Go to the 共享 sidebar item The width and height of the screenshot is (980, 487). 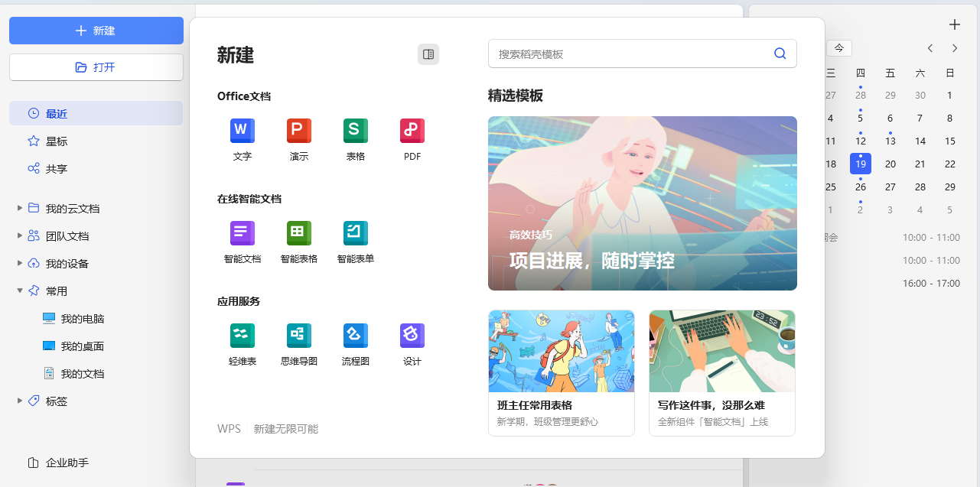point(57,169)
